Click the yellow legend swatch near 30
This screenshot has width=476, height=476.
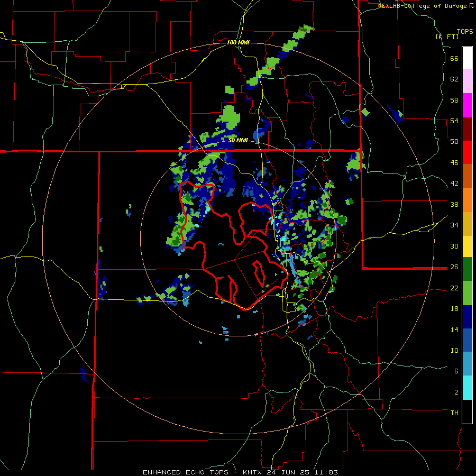click(467, 246)
